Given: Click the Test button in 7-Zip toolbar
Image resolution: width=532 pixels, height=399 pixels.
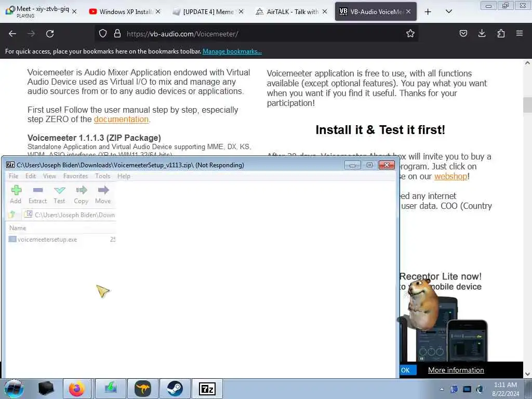Looking at the screenshot, I should pos(59,194).
